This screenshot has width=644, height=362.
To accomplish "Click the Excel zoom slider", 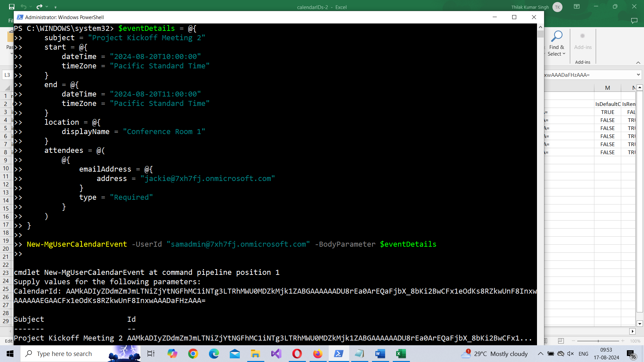I will tap(598, 341).
